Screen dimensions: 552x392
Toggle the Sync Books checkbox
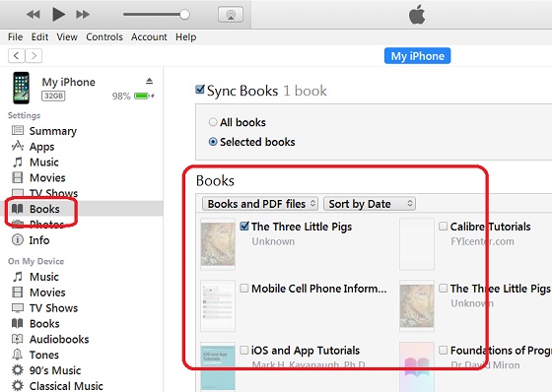[200, 90]
